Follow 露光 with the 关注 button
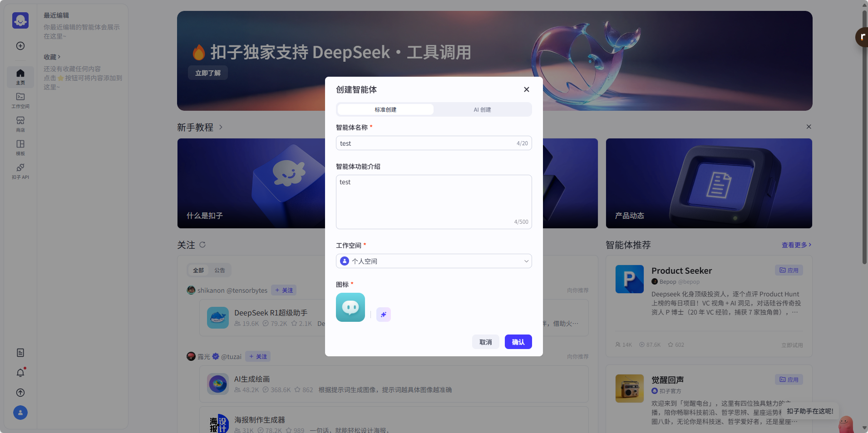This screenshot has height=433, width=868. pos(258,356)
